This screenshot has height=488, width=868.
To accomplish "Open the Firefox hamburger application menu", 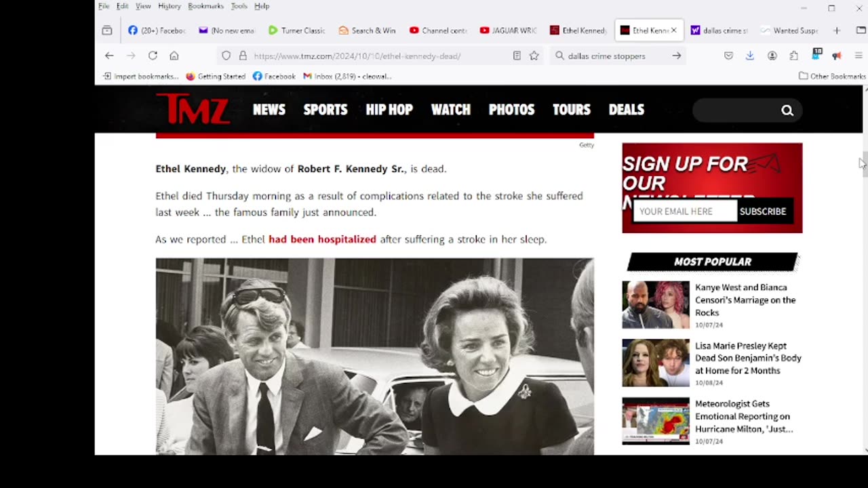I will [x=859, y=56].
